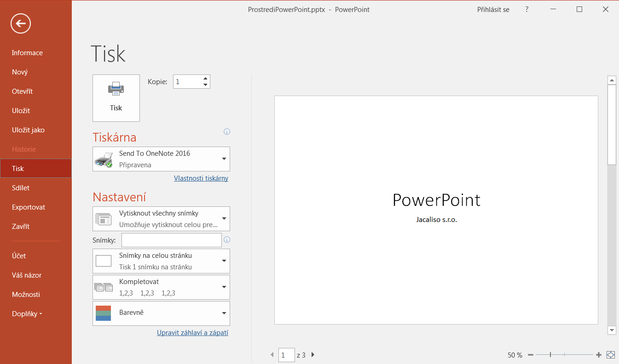Viewport: 619px width, 364px height.
Task: Go to previous preview page arrow
Action: click(x=272, y=355)
